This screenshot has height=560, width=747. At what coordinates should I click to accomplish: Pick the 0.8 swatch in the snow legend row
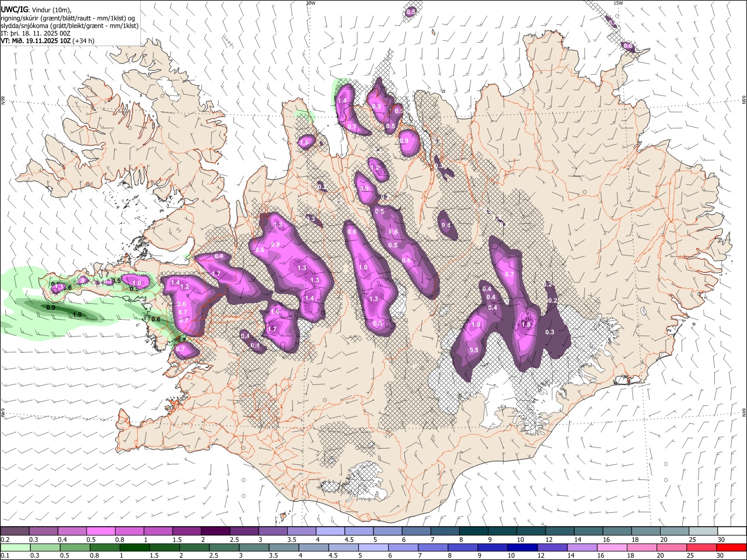point(129,531)
